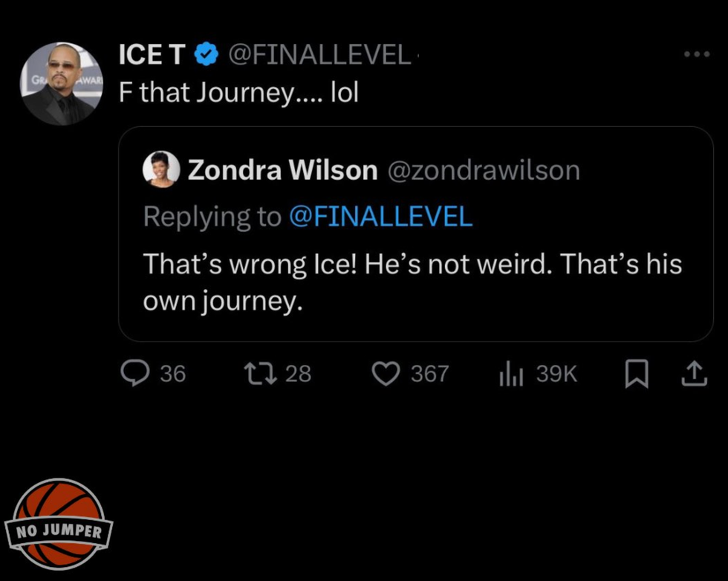
Task: Click the share upload icon
Action: (x=693, y=374)
